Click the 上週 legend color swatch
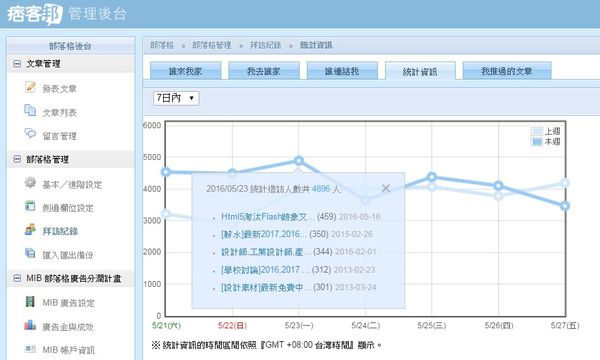 537,132
